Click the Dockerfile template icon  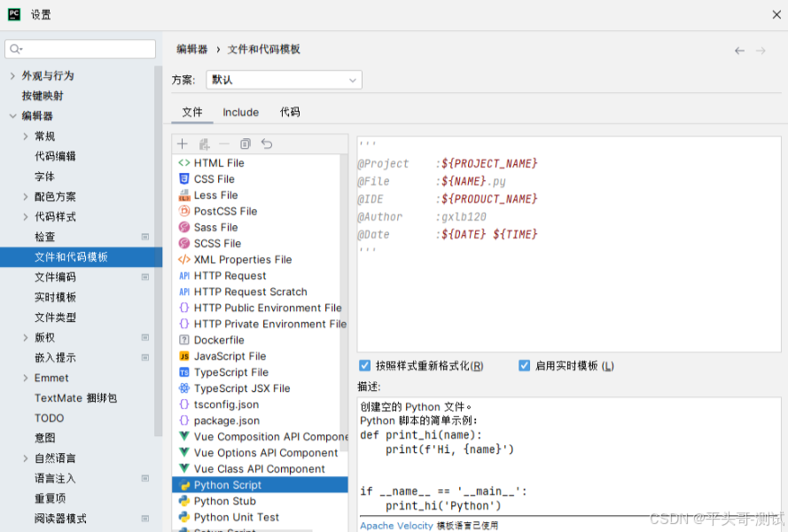pyautogui.click(x=184, y=340)
